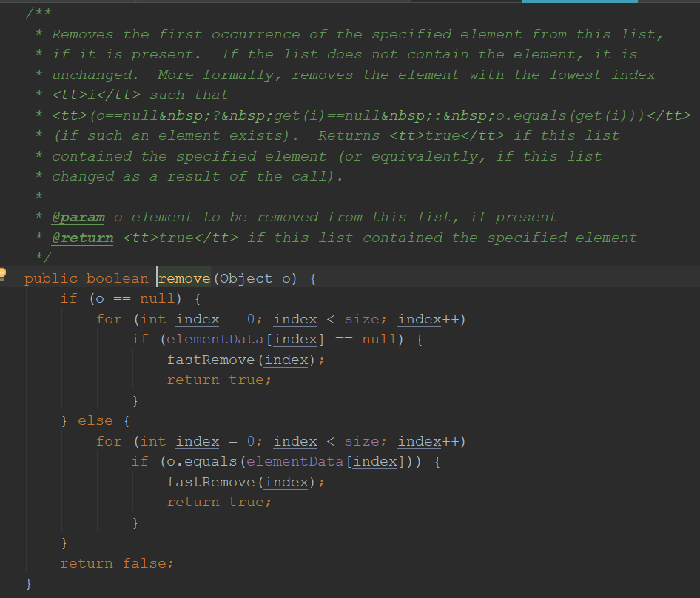
Task: Click the equals method call on o
Action: 210,461
